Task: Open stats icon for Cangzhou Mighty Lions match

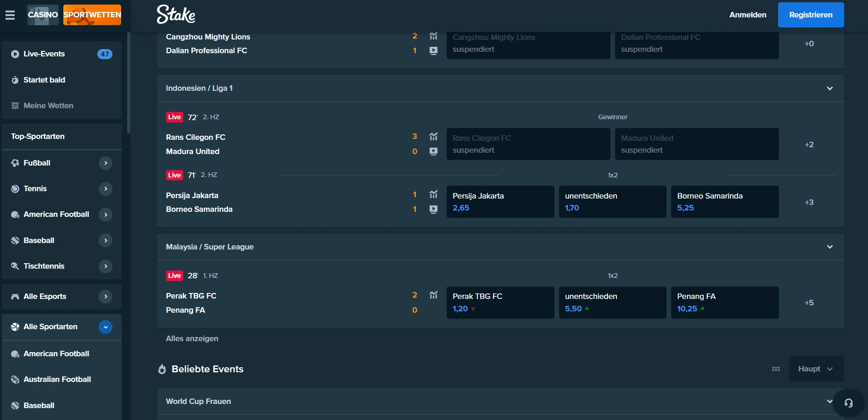Action: tap(433, 36)
